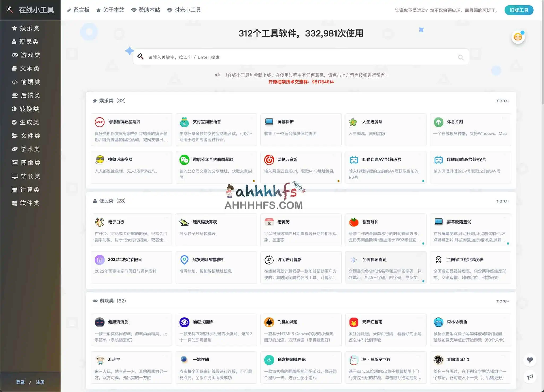Expand the 游戏类 section using more+
Screen dimensions: 544x392
pyautogui.click(x=503, y=301)
